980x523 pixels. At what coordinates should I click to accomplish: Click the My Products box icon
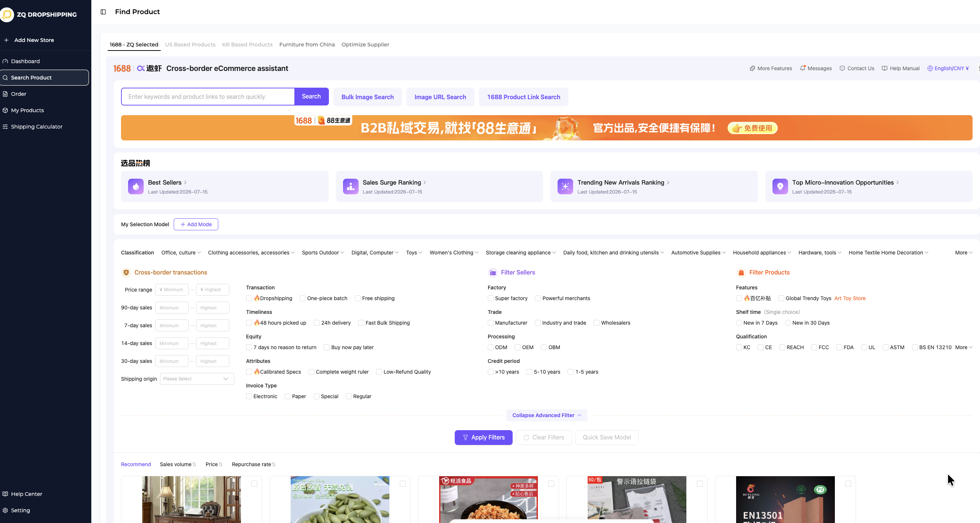click(x=5, y=110)
